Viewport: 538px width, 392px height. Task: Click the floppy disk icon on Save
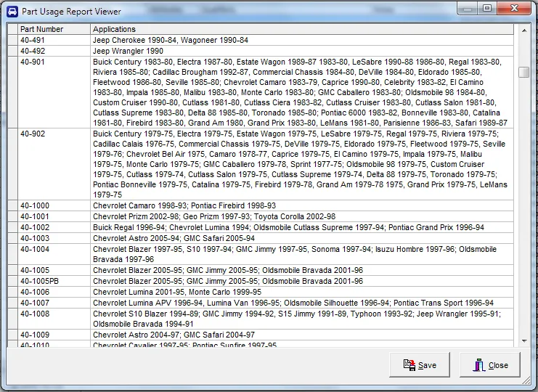point(409,365)
